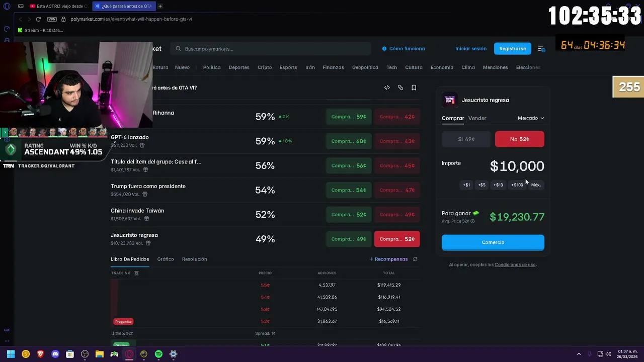Add $1 with the +$1 button
644x362 pixels.
pyautogui.click(x=466, y=185)
